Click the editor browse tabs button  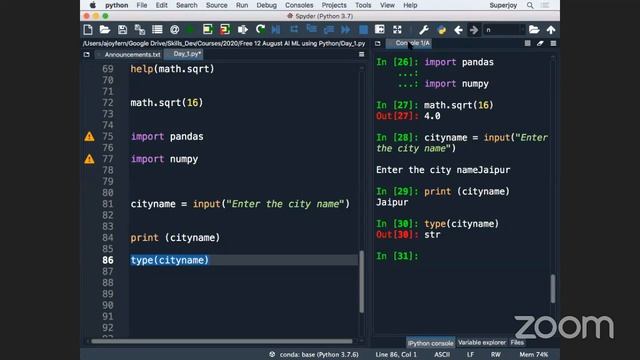pos(87,54)
